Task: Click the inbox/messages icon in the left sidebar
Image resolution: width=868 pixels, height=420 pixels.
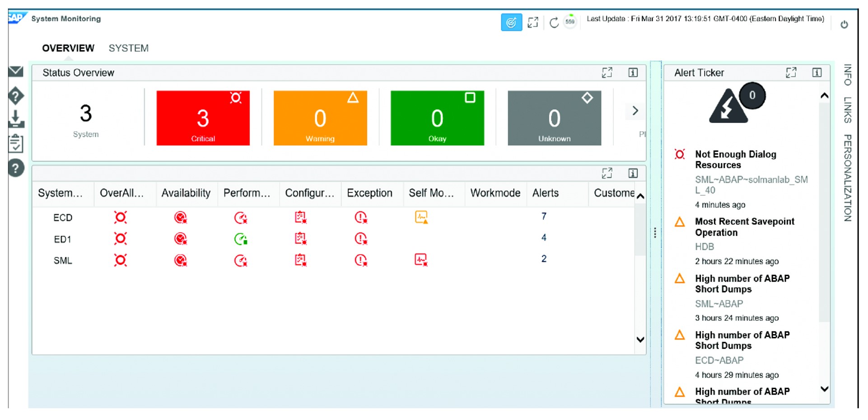Action: pos(15,71)
